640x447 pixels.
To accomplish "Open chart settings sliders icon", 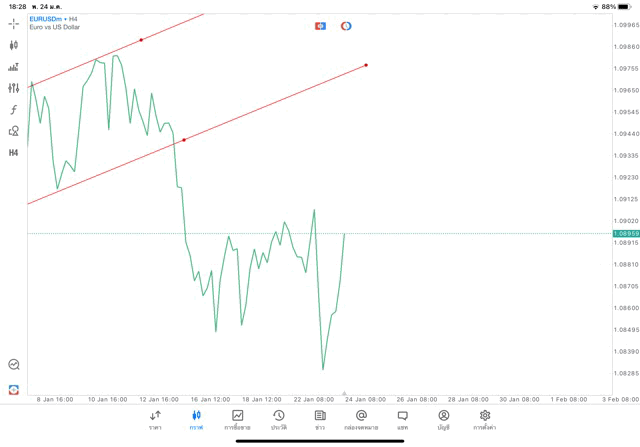I will (x=13, y=88).
